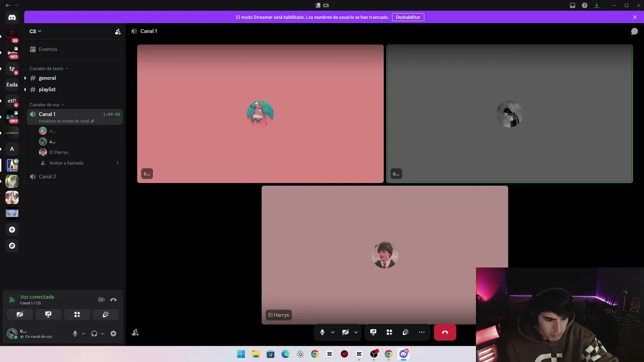Expand the Invitar a llamada arrow
This screenshot has height=362, width=644.
(x=118, y=163)
